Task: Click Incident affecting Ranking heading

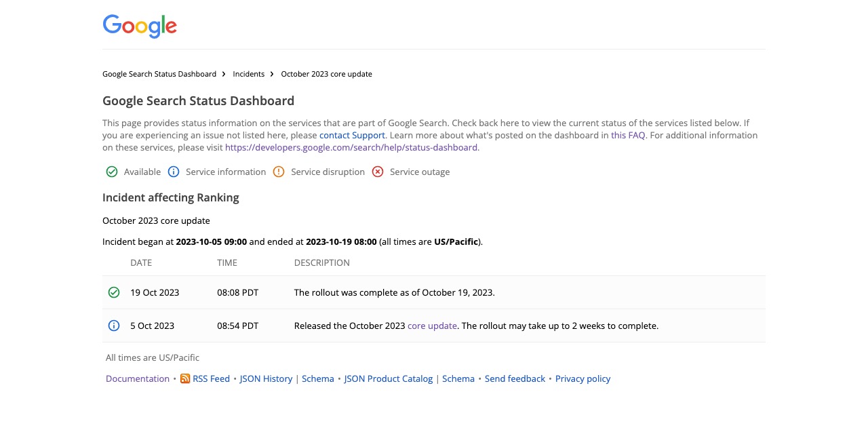Action: 171,197
